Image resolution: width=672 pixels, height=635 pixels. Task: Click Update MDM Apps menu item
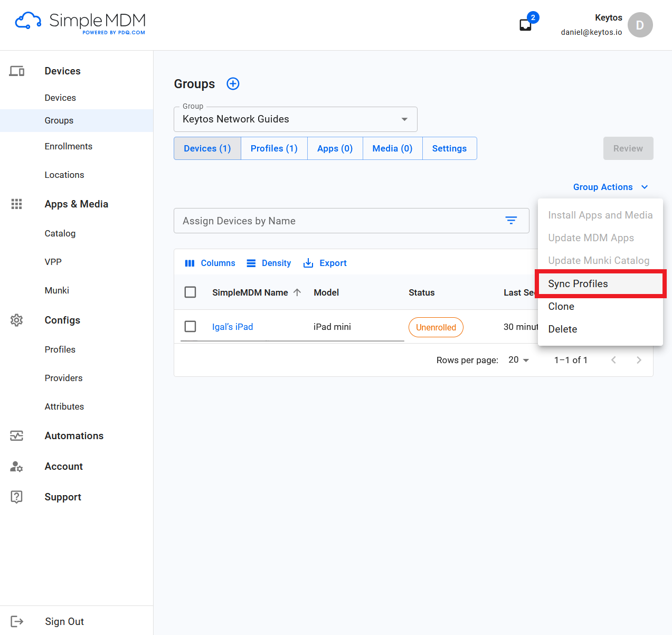600,238
